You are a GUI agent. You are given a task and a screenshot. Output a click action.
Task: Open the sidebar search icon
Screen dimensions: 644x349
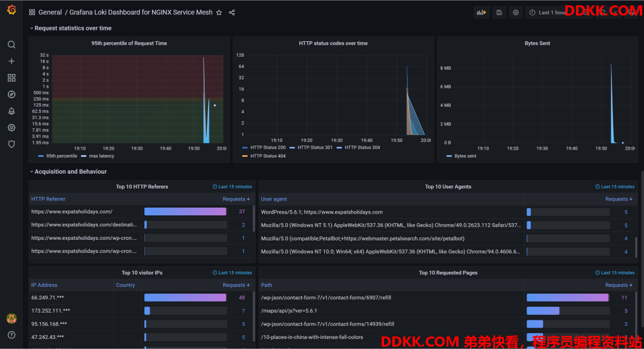(x=11, y=44)
